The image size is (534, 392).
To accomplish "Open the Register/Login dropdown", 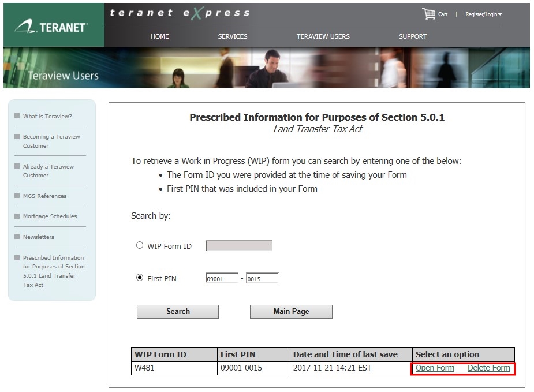I will pos(483,14).
